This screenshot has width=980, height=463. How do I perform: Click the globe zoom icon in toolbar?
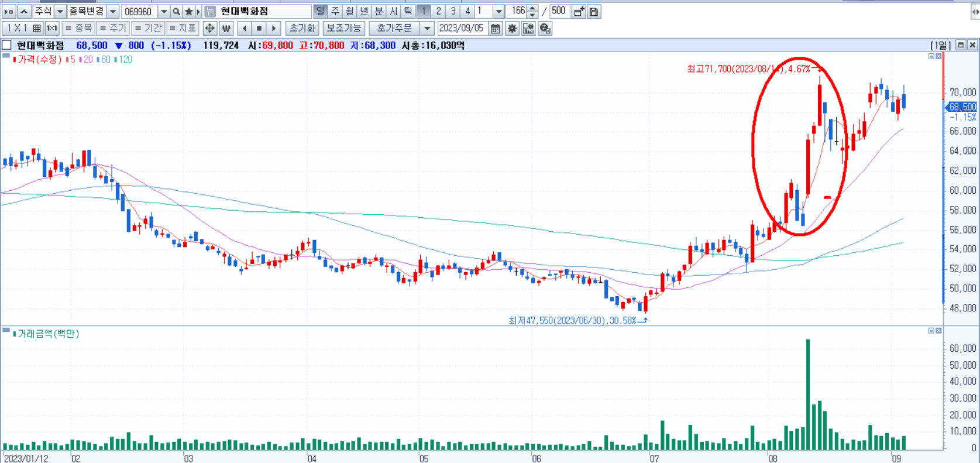click(x=545, y=28)
